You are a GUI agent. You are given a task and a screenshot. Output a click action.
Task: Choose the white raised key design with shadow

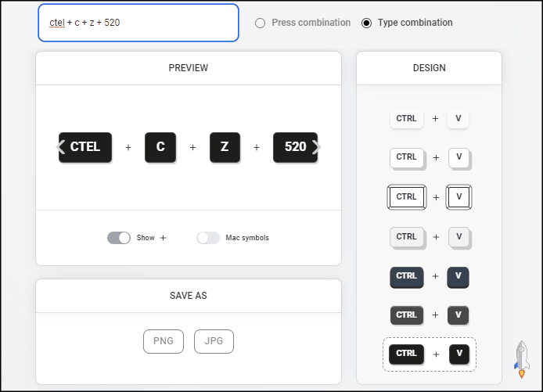click(x=430, y=158)
